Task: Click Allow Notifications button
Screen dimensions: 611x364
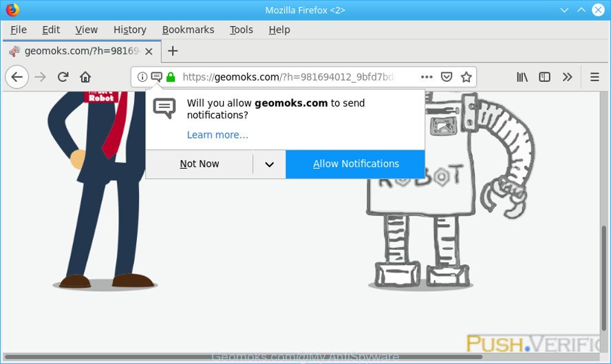Action: [355, 164]
